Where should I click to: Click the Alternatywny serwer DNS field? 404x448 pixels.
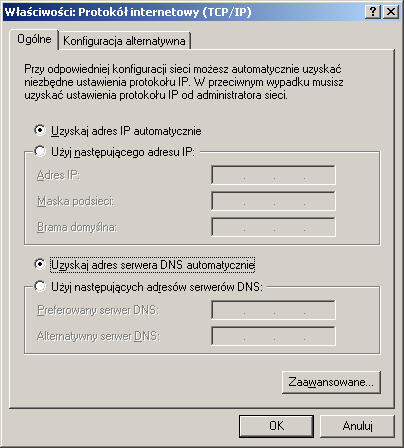point(273,336)
